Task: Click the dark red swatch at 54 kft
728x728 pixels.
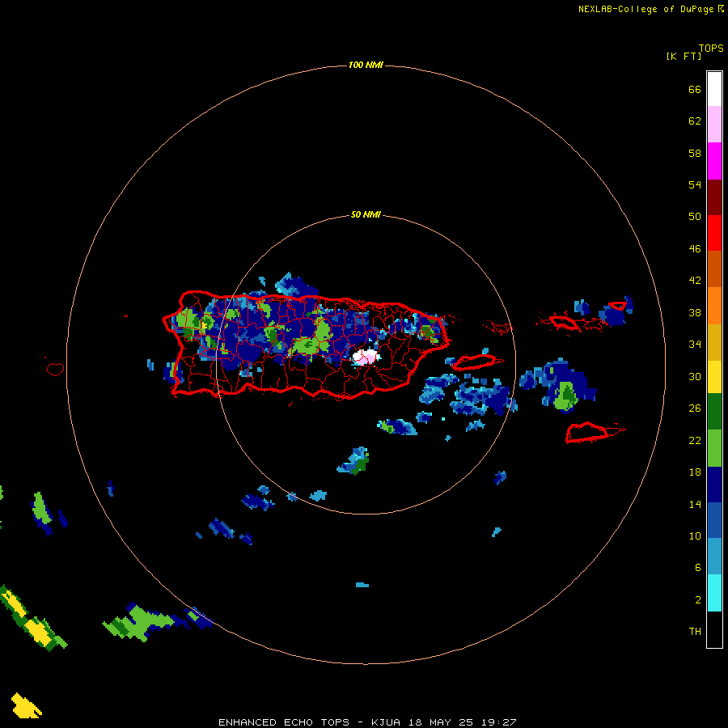Action: click(714, 197)
